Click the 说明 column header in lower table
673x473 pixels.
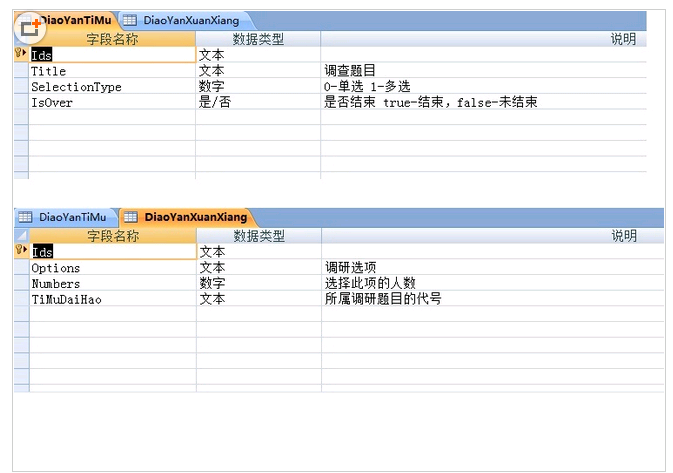[623, 236]
